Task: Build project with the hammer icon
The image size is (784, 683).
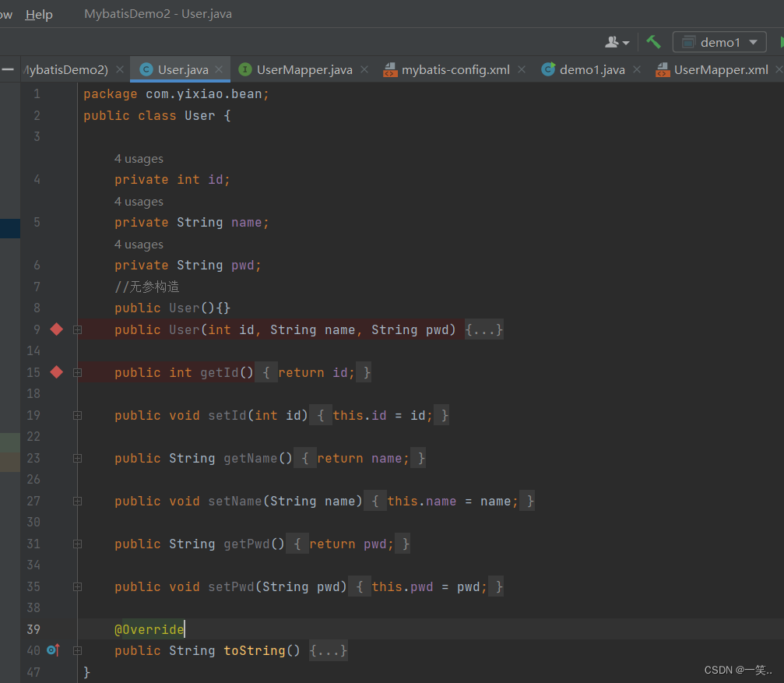Action: click(x=653, y=42)
